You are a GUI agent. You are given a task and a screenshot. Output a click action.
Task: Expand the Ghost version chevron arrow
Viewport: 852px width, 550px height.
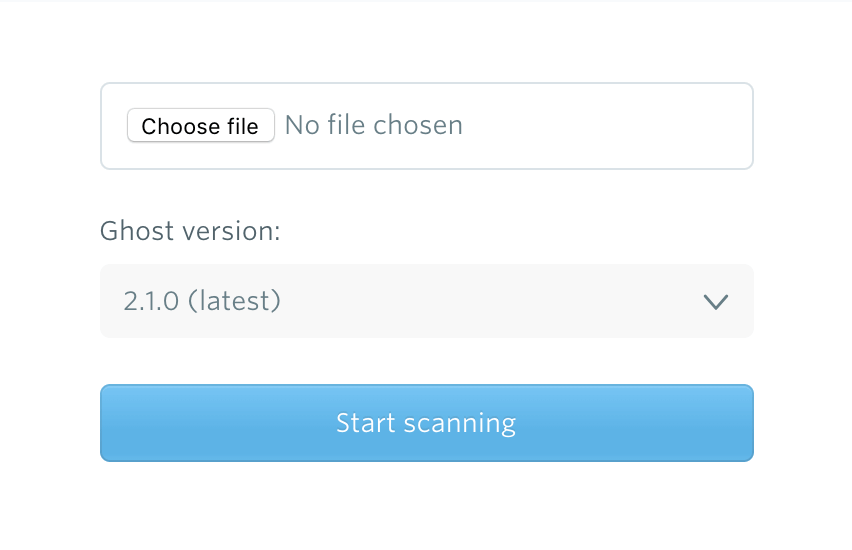[715, 301]
